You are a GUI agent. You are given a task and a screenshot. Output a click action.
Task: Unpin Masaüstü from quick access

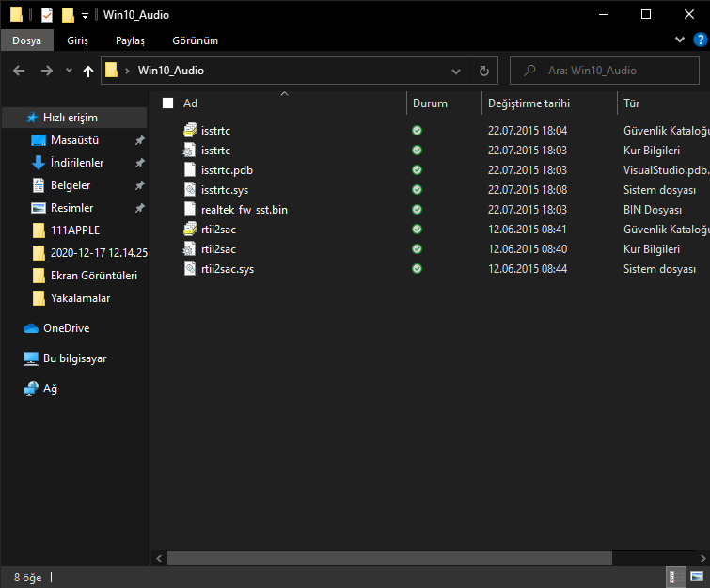[x=139, y=140]
